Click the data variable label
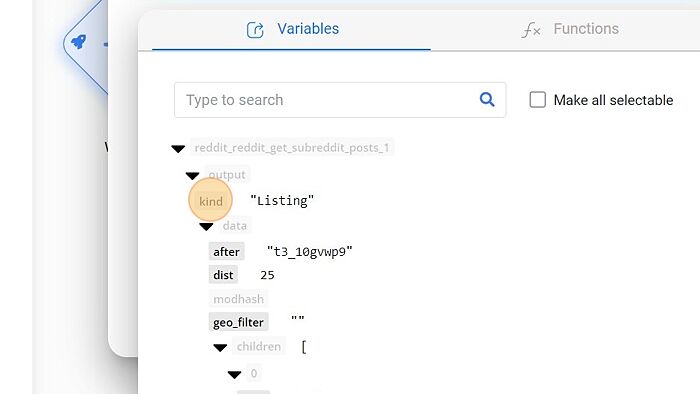Screen dimensions: 700x394 (x=235, y=225)
